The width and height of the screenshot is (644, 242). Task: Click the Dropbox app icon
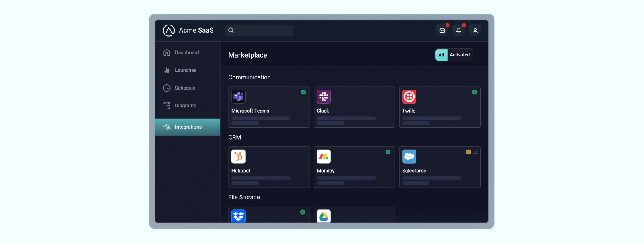tap(238, 216)
